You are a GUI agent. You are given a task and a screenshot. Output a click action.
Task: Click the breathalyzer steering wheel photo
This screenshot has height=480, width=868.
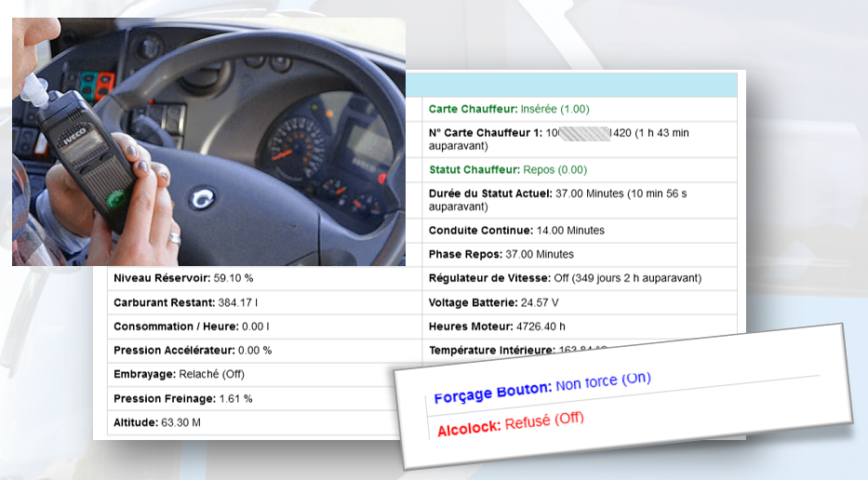tap(208, 141)
